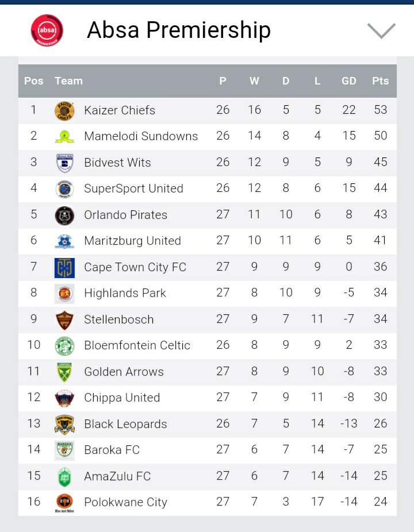
Task: Open Bidvest Wits team name link
Action: click(117, 163)
